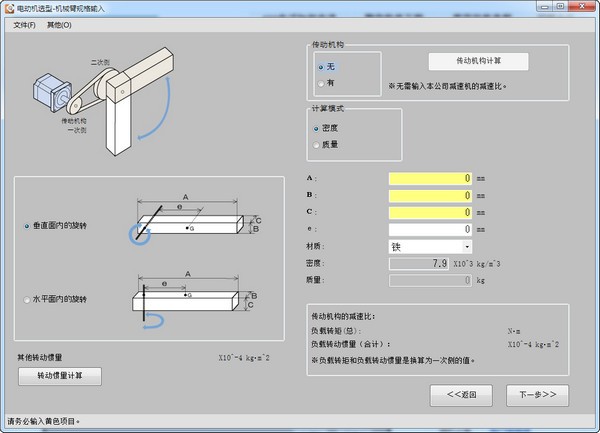Screen dimensions: 600x433
Task: Open the 其他(O) menu
Action: click(59, 25)
